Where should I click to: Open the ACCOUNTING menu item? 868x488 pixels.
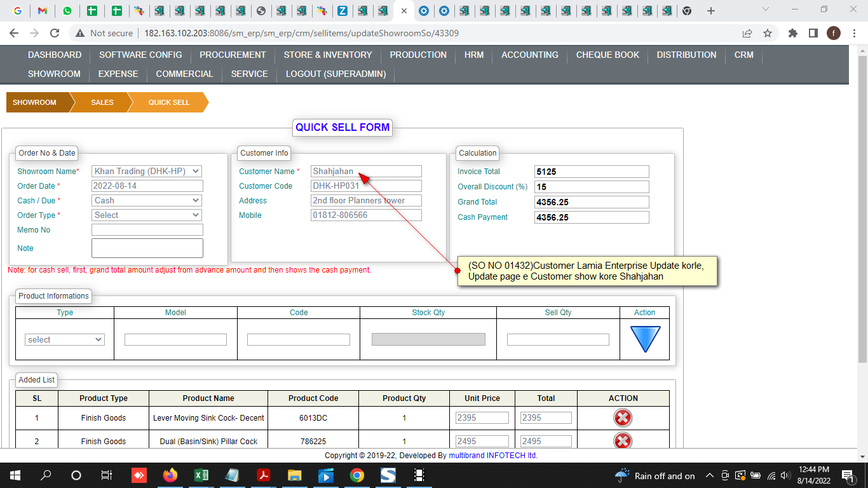(x=529, y=55)
